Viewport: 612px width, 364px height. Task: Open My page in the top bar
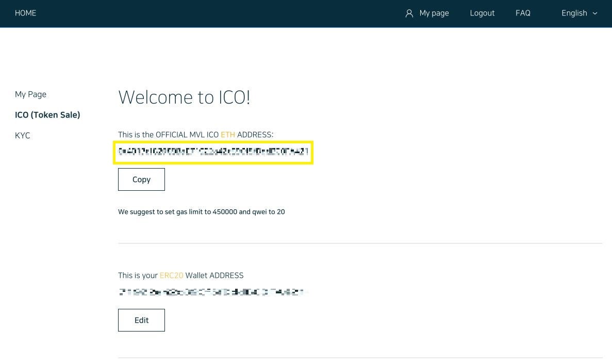[434, 13]
